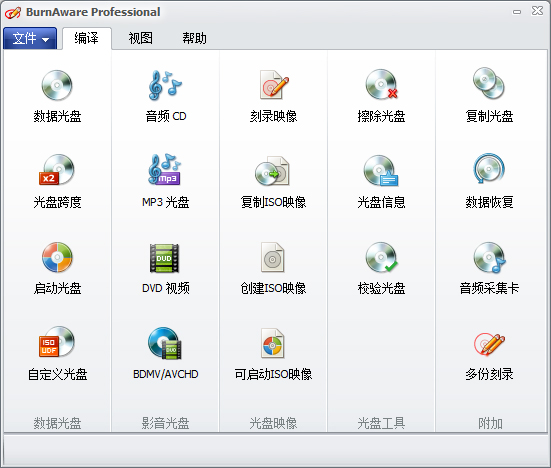Open the 帮助 help menu
Image resolution: width=551 pixels, height=468 pixels.
tap(194, 38)
